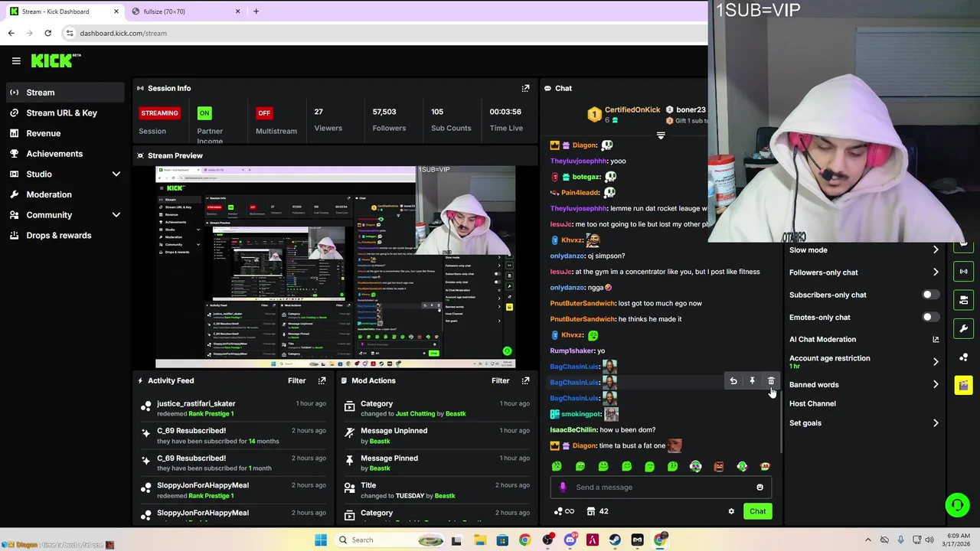This screenshot has height=551, width=980.
Task: Toggle the Multistream OFF switch
Action: tap(264, 112)
